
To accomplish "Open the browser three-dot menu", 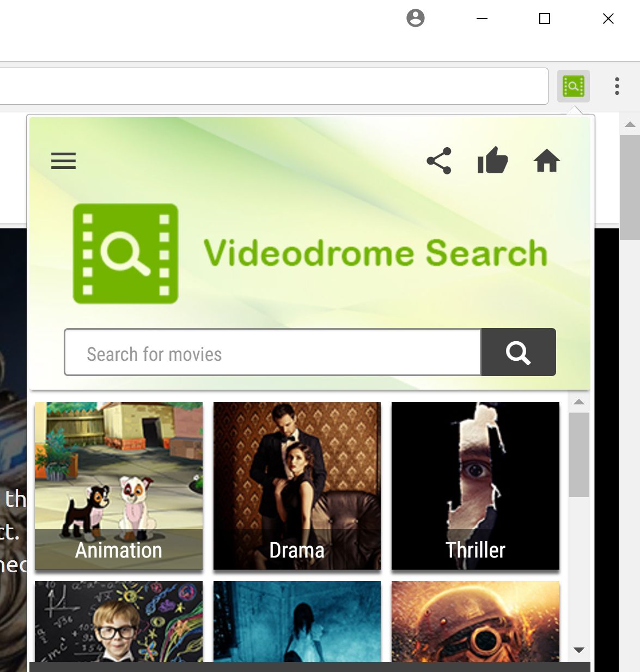I will pyautogui.click(x=617, y=86).
